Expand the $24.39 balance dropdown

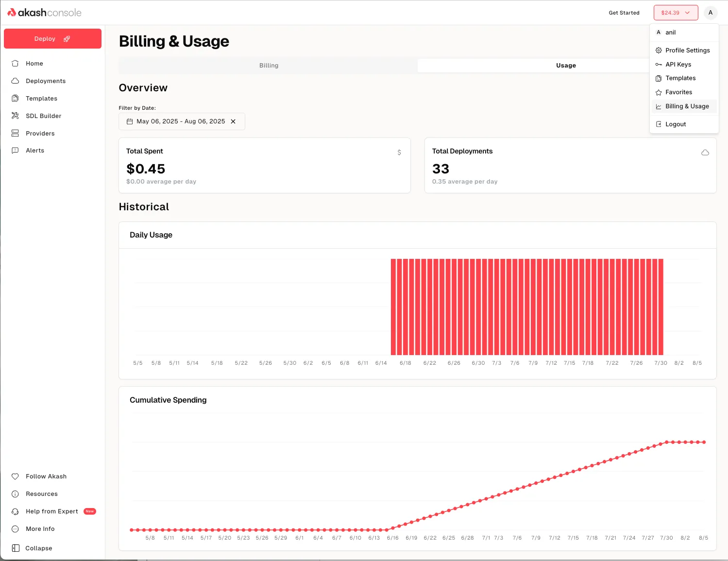(675, 13)
